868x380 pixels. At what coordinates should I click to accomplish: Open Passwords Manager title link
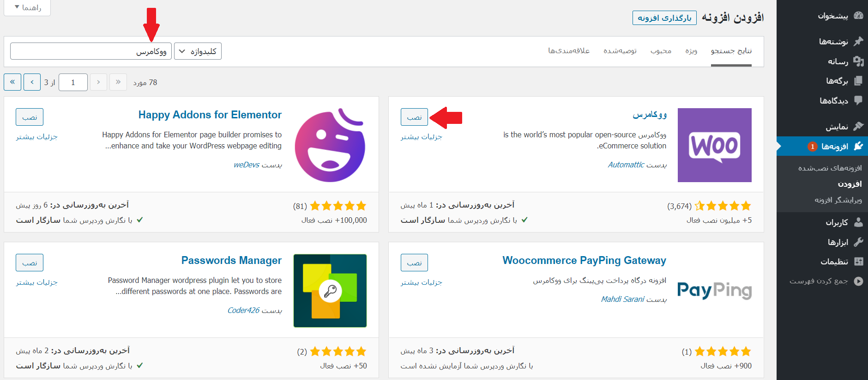231,260
